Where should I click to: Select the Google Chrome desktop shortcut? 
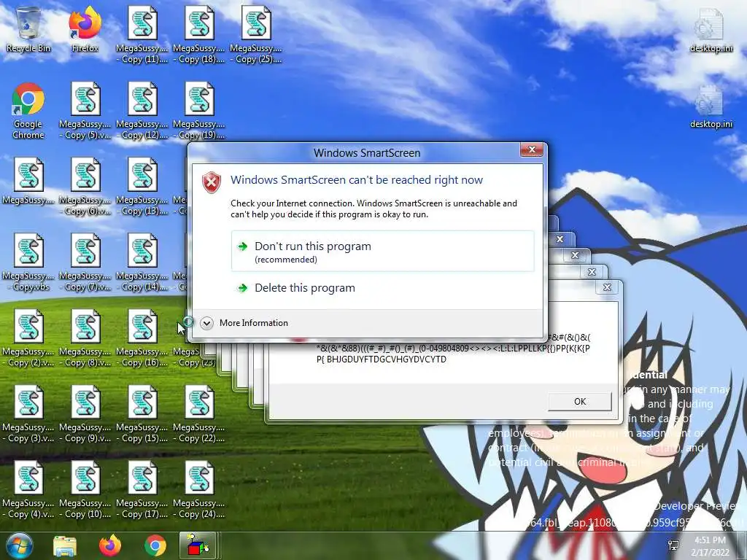point(28,110)
